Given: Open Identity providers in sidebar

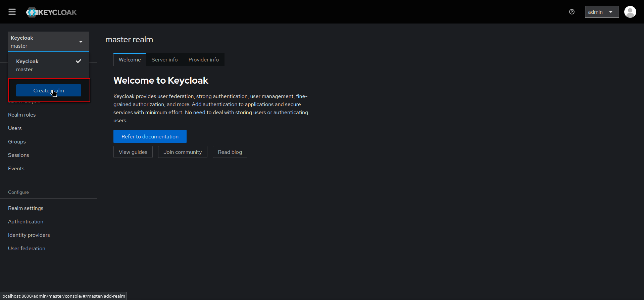Looking at the screenshot, I should tap(29, 235).
